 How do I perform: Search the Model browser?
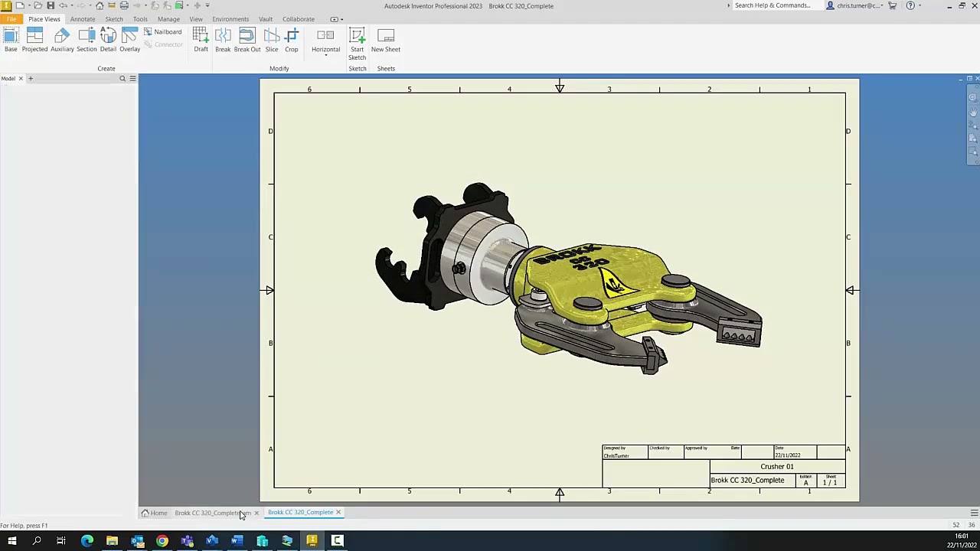[122, 79]
